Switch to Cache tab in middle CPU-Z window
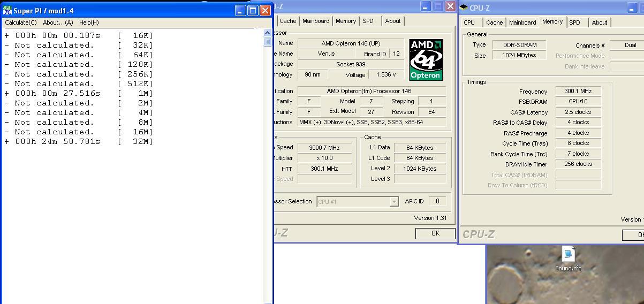644x304 pixels. tap(287, 21)
